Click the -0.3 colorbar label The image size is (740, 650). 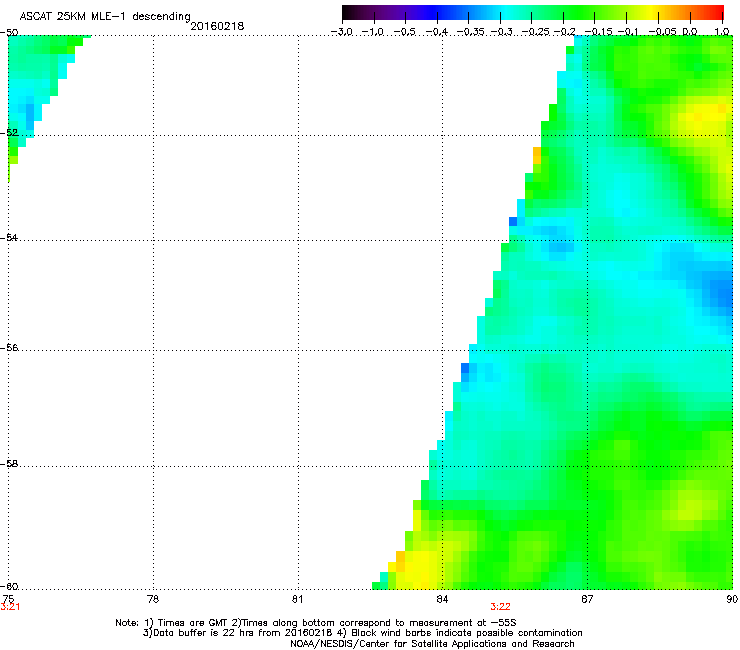[x=502, y=32]
